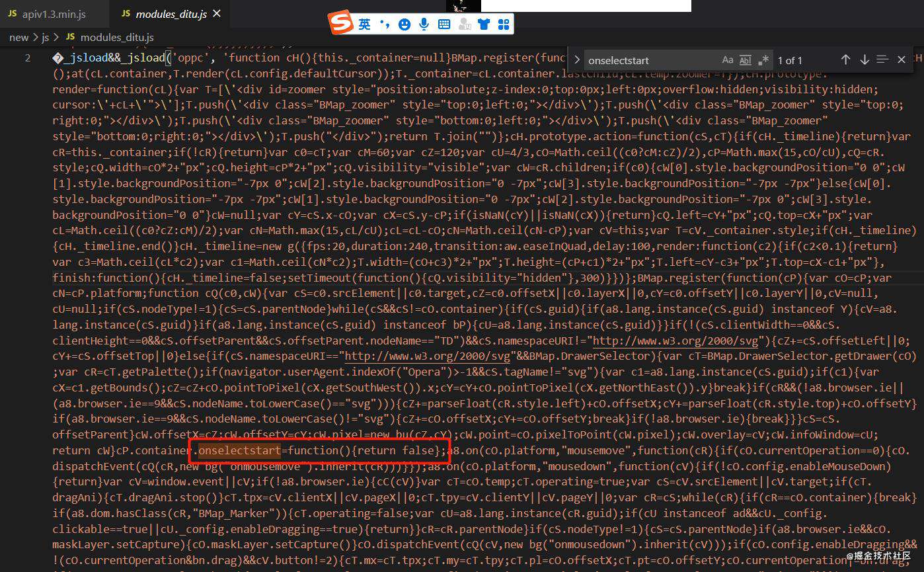Toggle Sogou punctuation mode icon
This screenshot has width=924, height=572.
click(385, 24)
